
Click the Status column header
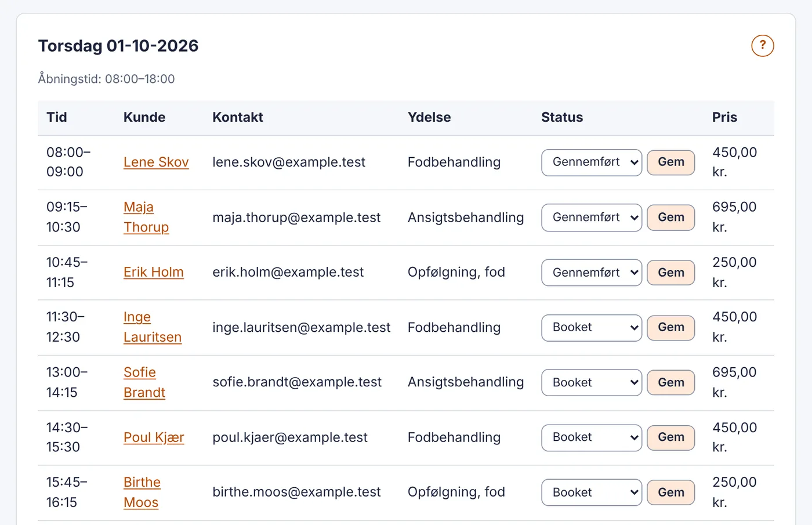click(562, 117)
